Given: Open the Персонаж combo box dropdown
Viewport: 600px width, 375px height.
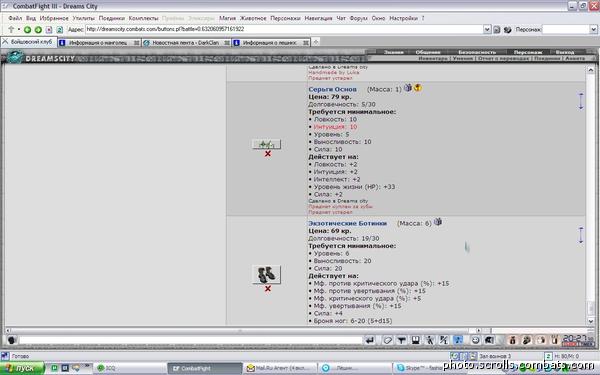Looking at the screenshot, I should pyautogui.click(x=593, y=29).
